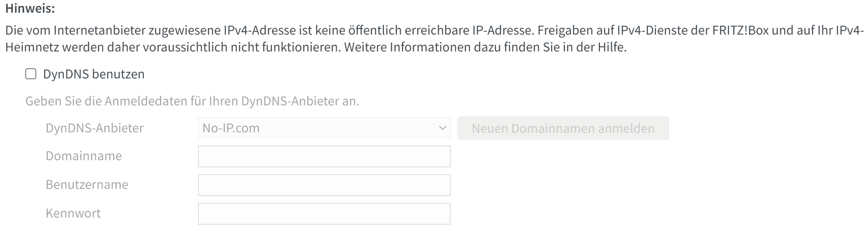The height and width of the screenshot is (231, 868).
Task: Click Heimnetz at start of second notice line
Action: [x=32, y=47]
